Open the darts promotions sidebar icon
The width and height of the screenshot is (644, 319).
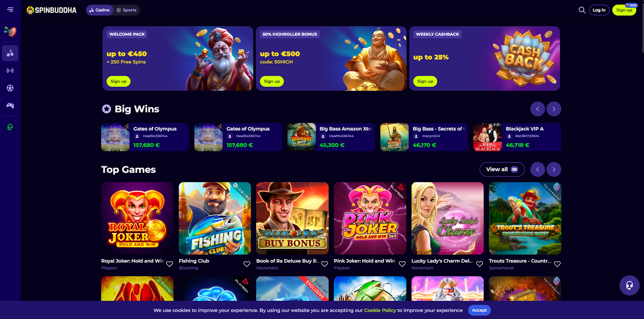(x=10, y=31)
